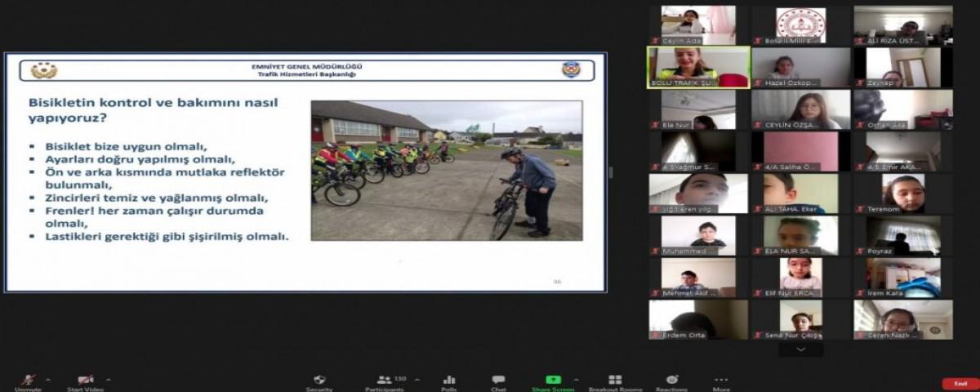Open the More options ellipsis
980x392 pixels.
pos(721,380)
